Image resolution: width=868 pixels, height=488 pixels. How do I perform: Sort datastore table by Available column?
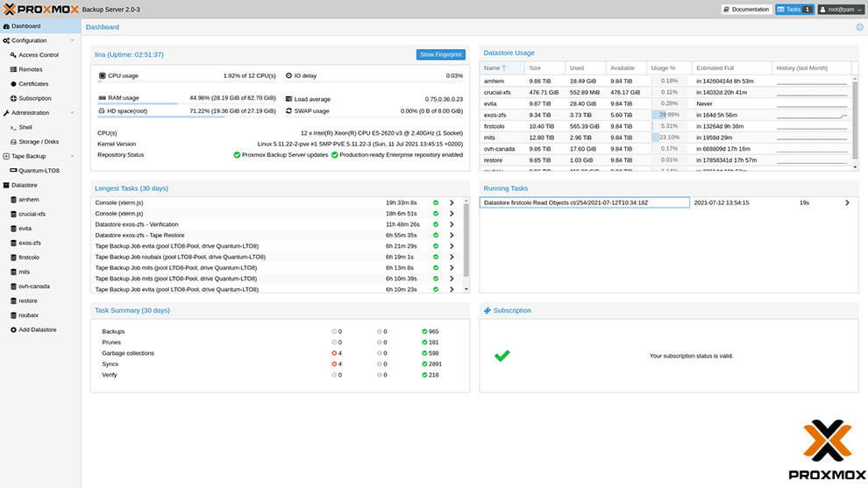(626, 68)
